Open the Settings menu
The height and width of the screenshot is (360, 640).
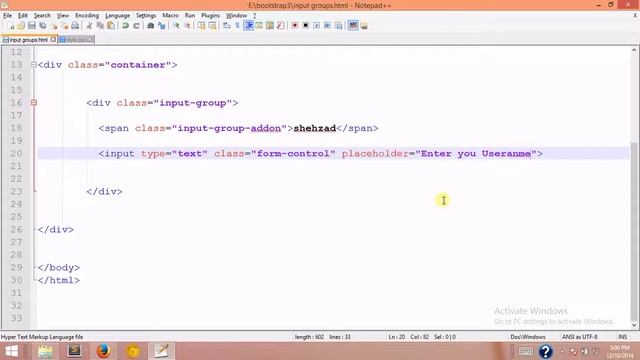[146, 16]
